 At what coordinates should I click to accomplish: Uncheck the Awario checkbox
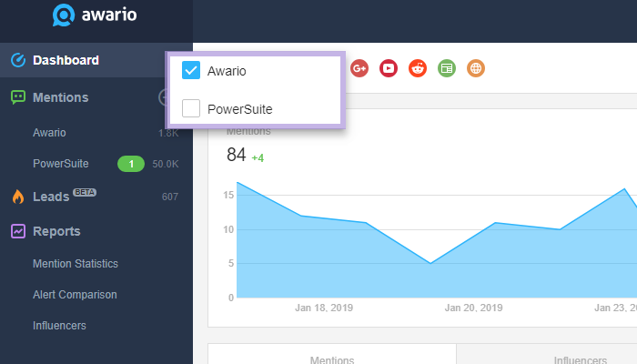coord(191,70)
